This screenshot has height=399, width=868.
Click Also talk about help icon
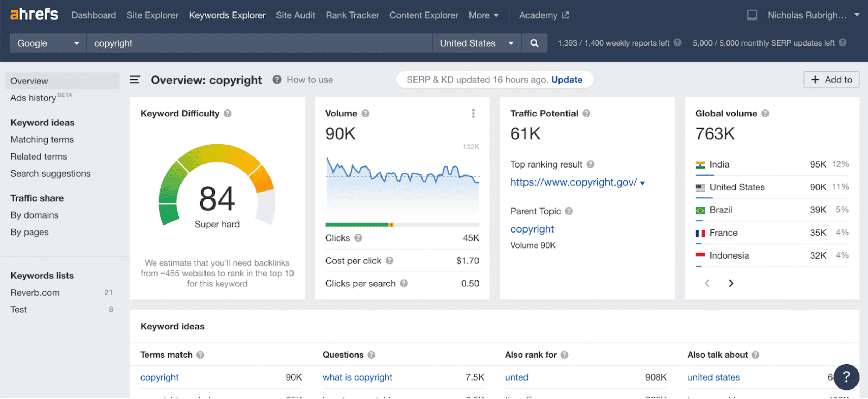[755, 355]
